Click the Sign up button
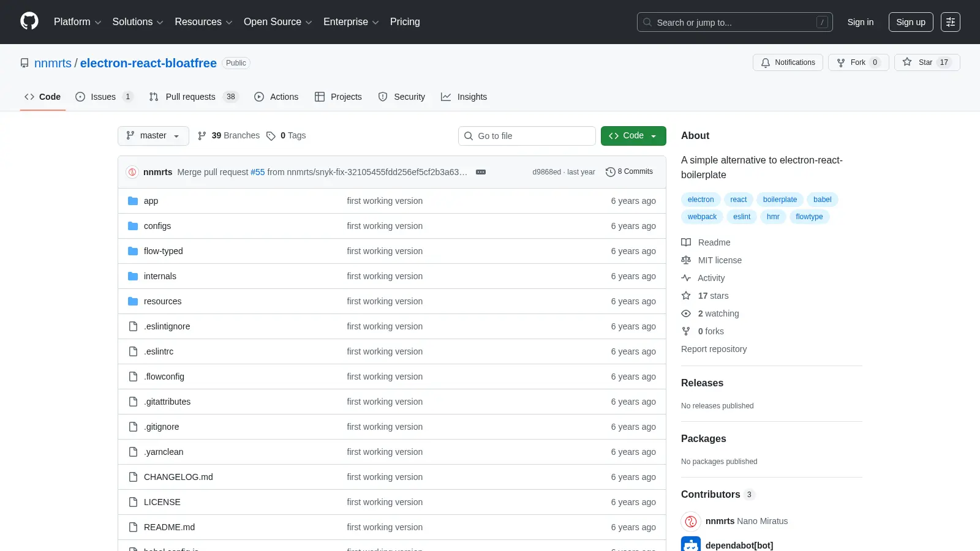The height and width of the screenshot is (551, 980). pyautogui.click(x=911, y=22)
